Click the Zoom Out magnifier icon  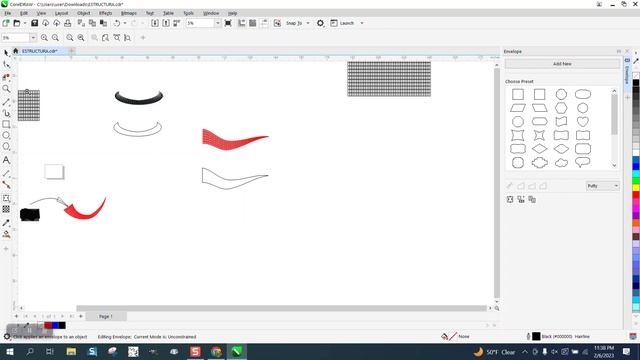pos(55,38)
